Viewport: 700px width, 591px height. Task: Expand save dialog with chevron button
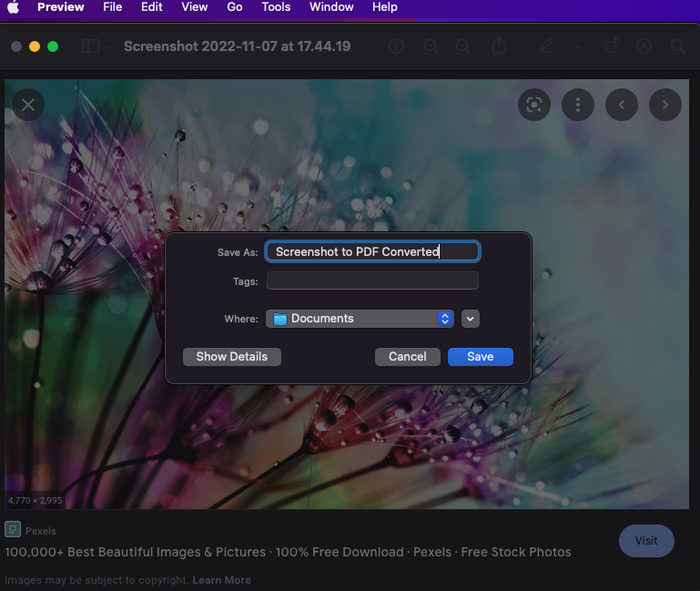tap(470, 319)
